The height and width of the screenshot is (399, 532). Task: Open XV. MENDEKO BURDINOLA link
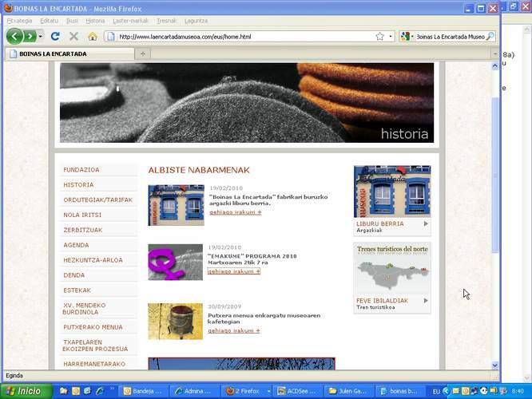pyautogui.click(x=84, y=309)
